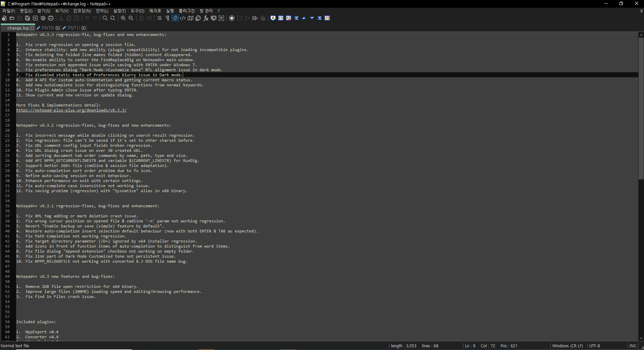Screen dimensions: 644x350
Task: Open the 설정(T) menu
Action: point(120,11)
